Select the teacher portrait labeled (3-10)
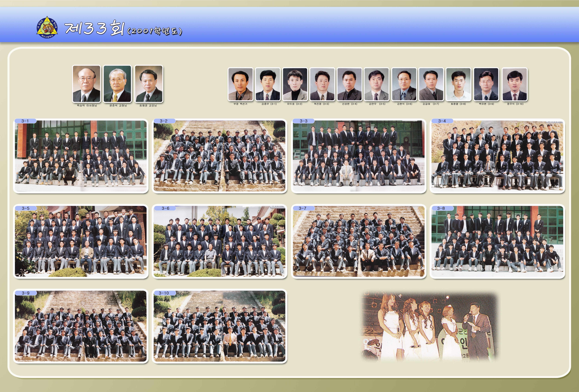Screen dimensions: 579x392 pyautogui.click(x=514, y=84)
